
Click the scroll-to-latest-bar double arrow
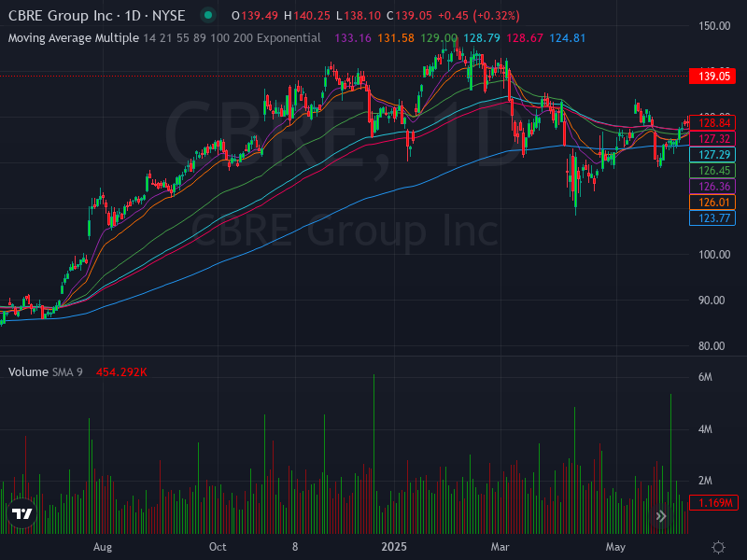[x=661, y=516]
